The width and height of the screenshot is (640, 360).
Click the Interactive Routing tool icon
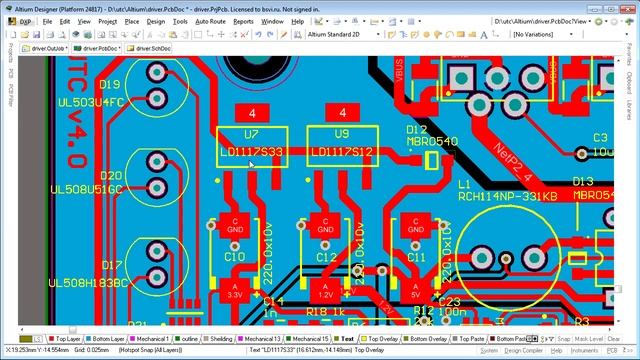click(x=391, y=35)
